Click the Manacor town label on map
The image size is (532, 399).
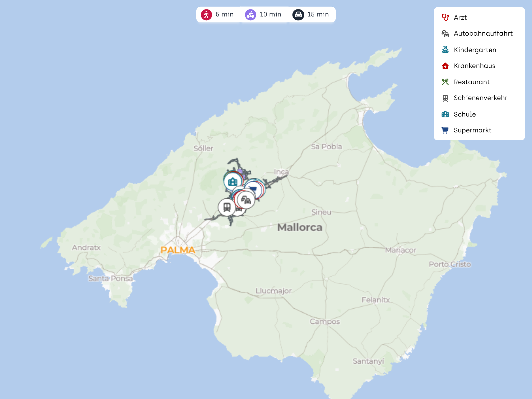point(400,250)
